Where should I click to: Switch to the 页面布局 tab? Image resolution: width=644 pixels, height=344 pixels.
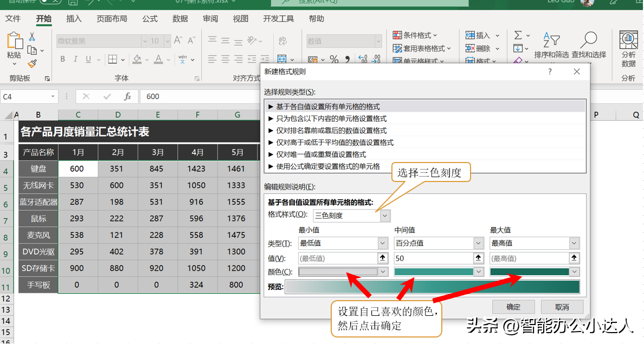pos(112,18)
